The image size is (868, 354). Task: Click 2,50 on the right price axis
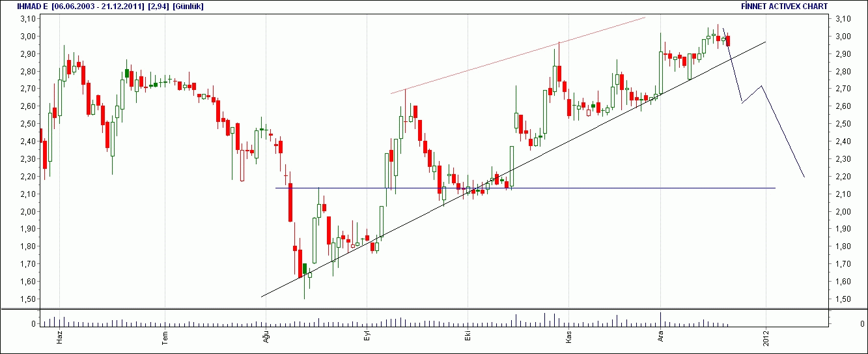(x=843, y=124)
